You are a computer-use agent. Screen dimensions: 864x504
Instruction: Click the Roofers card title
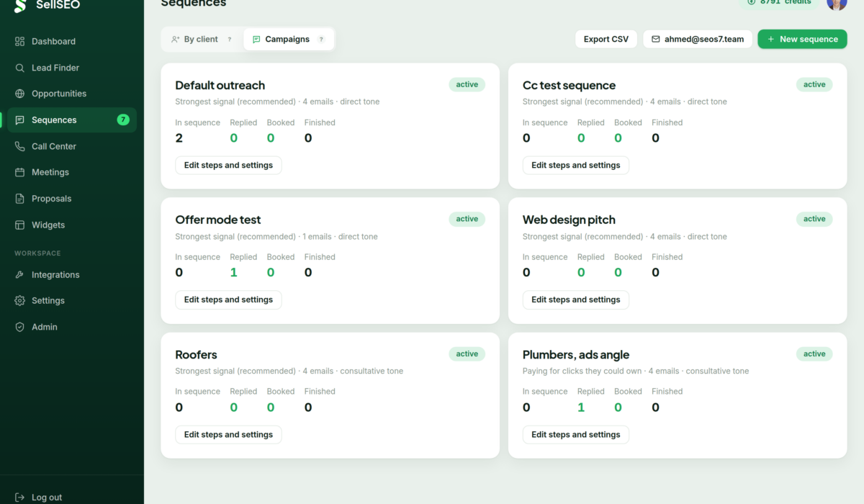click(196, 355)
